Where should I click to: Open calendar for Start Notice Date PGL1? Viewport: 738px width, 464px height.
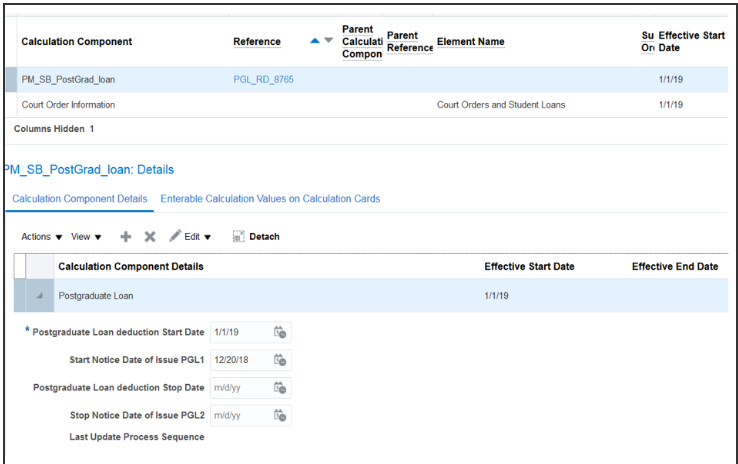(x=281, y=359)
